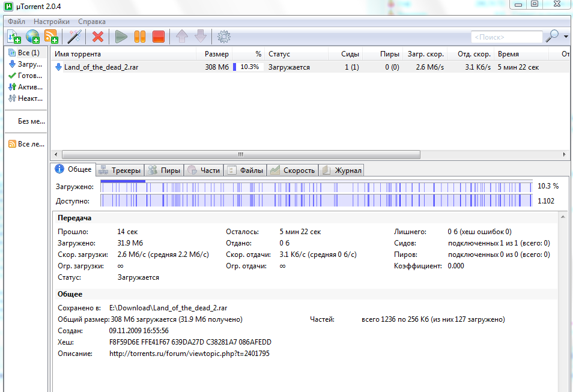This screenshot has width=573, height=392.
Task: Click the E:\Download\Land_of_the_dead_2.rar save path
Action: tap(168, 308)
